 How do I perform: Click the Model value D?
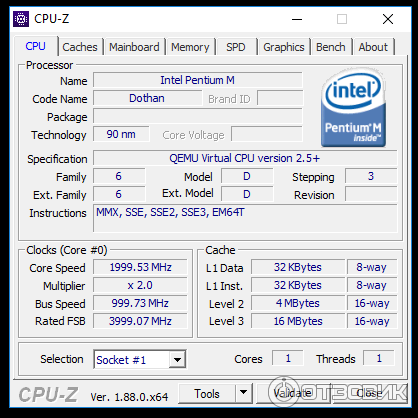pyautogui.click(x=247, y=176)
